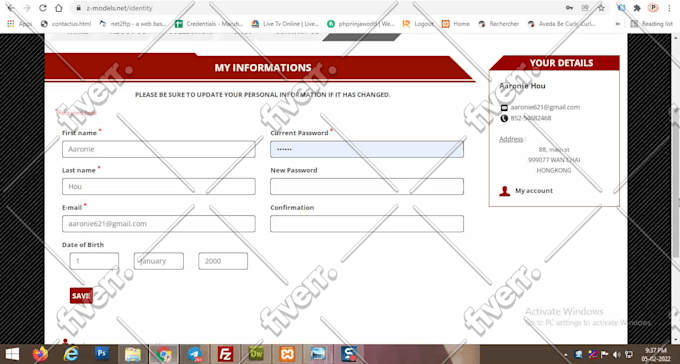Open the Logout bookmark
The width and height of the screenshot is (680, 364).
click(418, 24)
